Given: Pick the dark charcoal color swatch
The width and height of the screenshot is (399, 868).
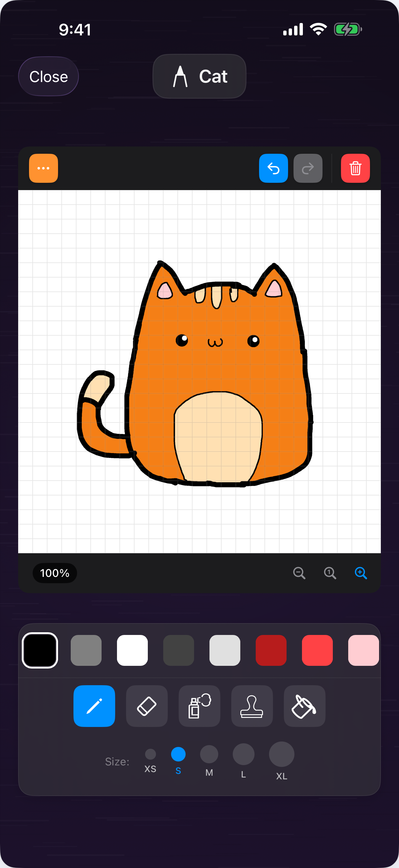Looking at the screenshot, I should pos(179,650).
